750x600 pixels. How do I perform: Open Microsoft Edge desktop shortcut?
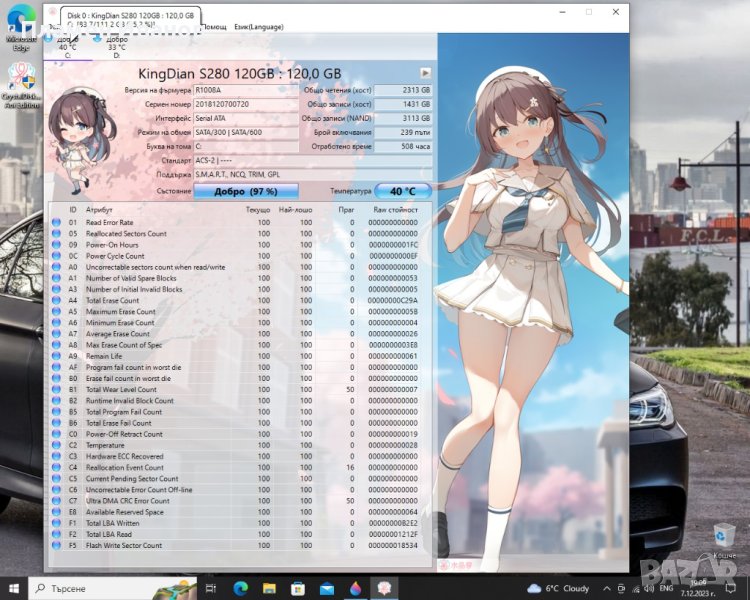point(22,30)
